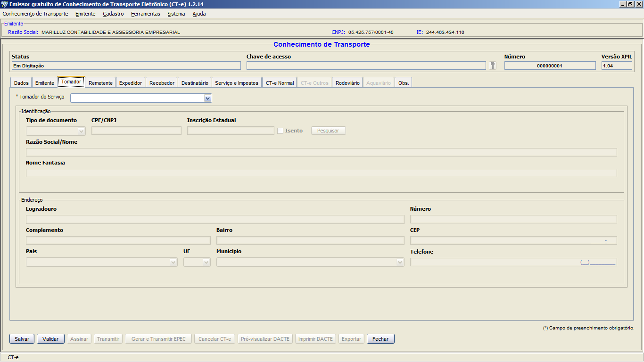The width and height of the screenshot is (644, 362).
Task: Click the Chave de acesso field
Action: click(366, 66)
